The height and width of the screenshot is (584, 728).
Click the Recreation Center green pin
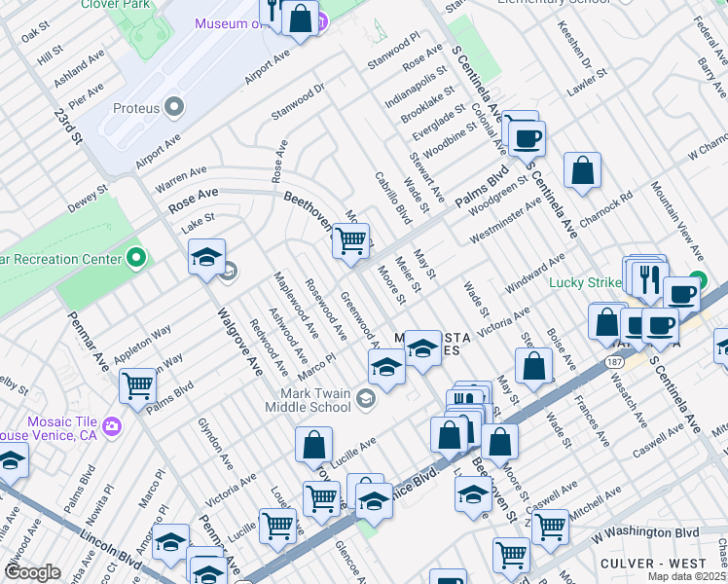click(136, 259)
